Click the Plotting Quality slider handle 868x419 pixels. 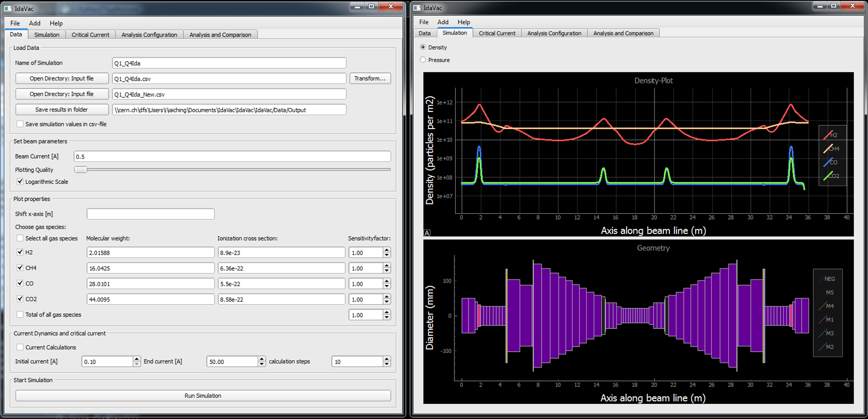[x=81, y=170]
